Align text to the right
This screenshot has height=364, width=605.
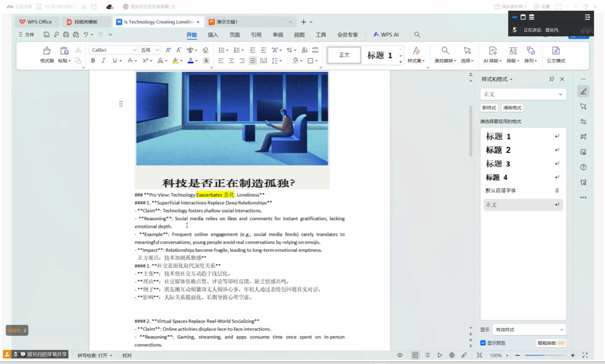(242, 61)
